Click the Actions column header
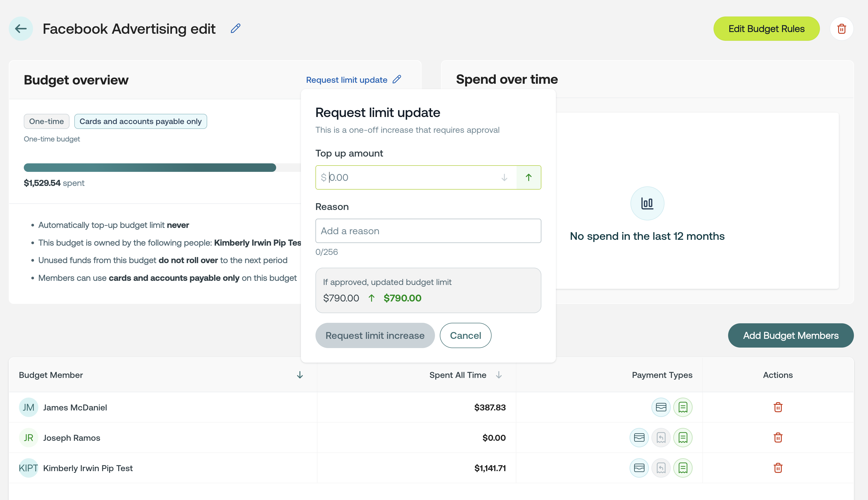 tap(778, 375)
